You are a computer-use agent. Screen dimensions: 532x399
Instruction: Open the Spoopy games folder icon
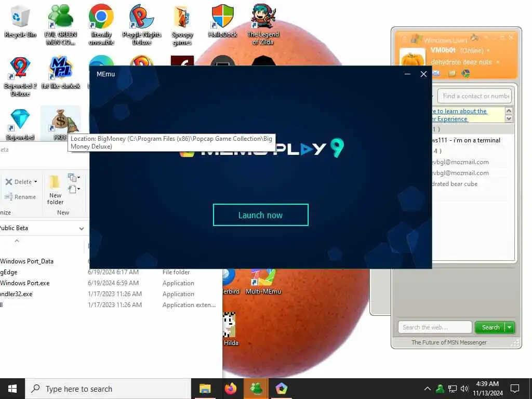[x=182, y=24]
